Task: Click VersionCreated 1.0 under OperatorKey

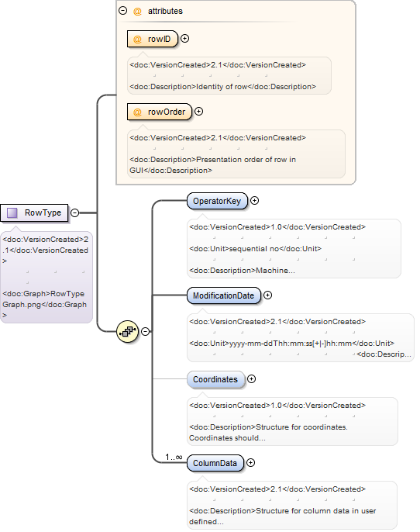Action: (x=277, y=227)
